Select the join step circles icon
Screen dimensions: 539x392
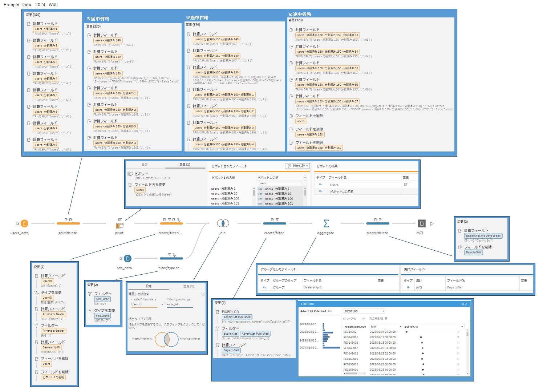click(x=223, y=223)
